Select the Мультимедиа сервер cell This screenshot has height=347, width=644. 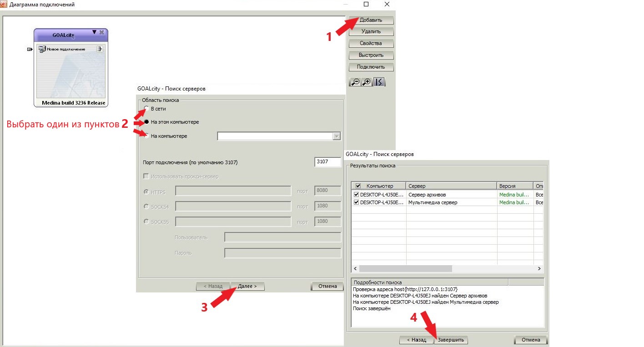[x=452, y=202]
